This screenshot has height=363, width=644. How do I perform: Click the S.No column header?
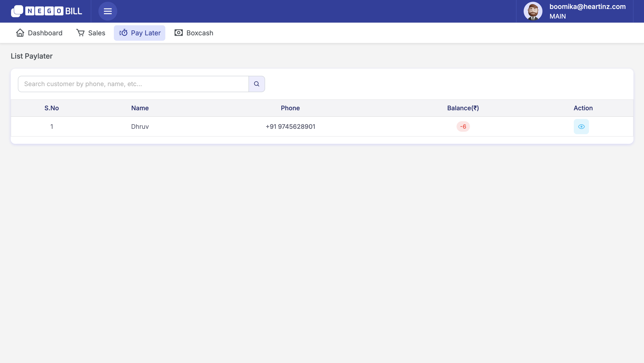52,108
